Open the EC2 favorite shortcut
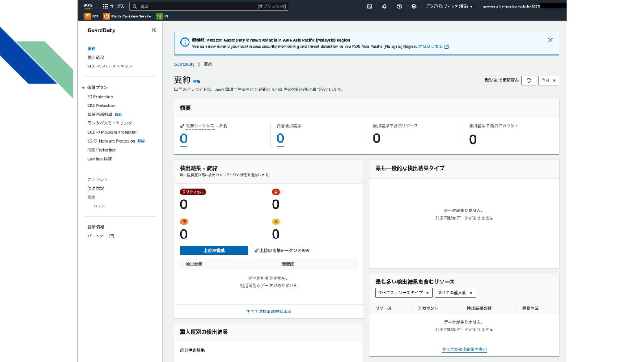This screenshot has width=644, height=362. click(x=91, y=16)
